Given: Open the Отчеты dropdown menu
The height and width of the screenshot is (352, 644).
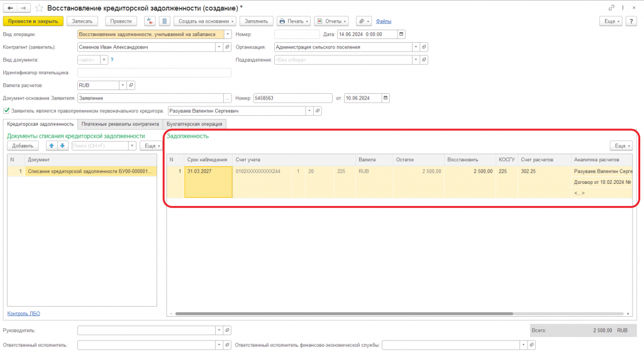Looking at the screenshot, I should (x=331, y=21).
